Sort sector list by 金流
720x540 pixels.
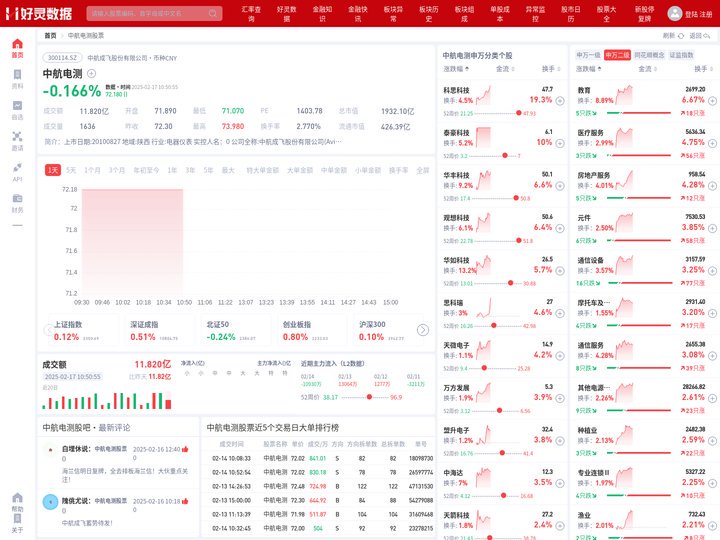coord(647,69)
